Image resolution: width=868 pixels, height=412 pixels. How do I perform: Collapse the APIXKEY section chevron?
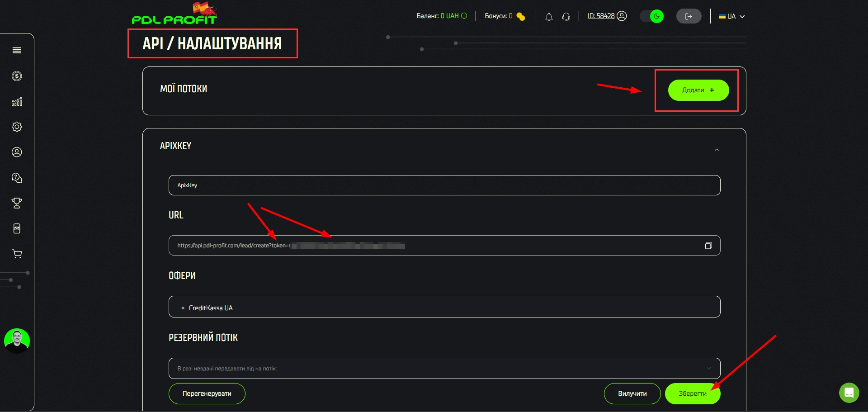717,150
